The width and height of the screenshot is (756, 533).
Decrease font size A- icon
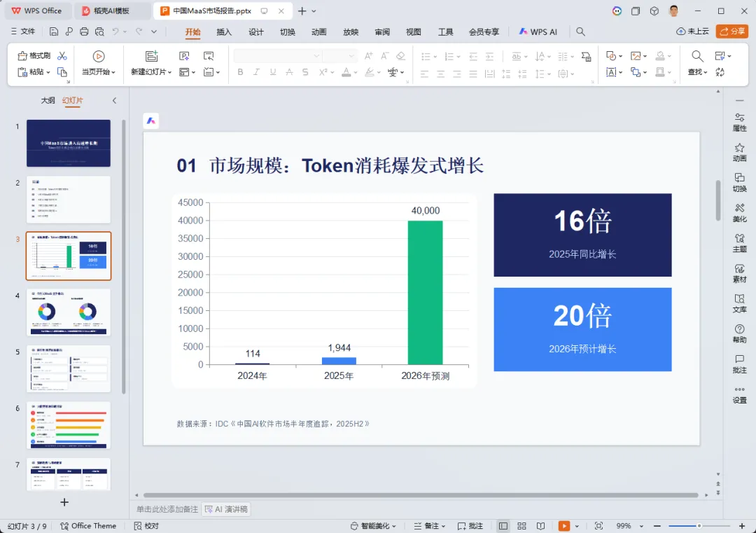[385, 56]
